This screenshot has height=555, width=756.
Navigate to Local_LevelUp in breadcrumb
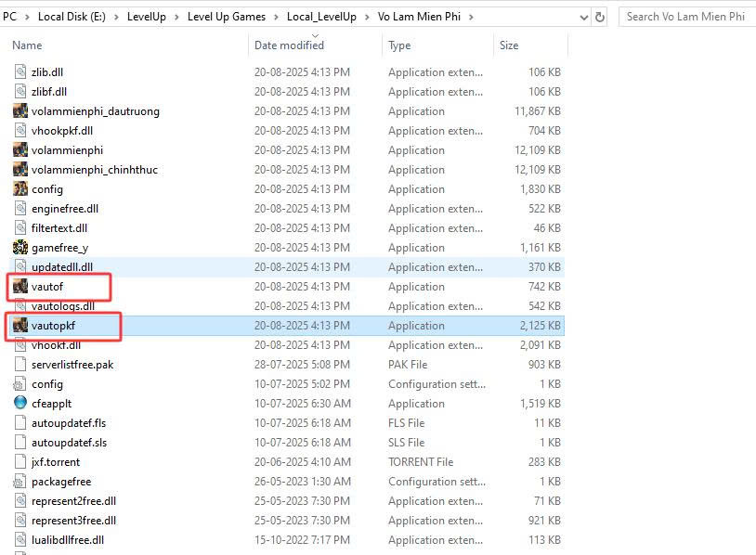tap(319, 17)
